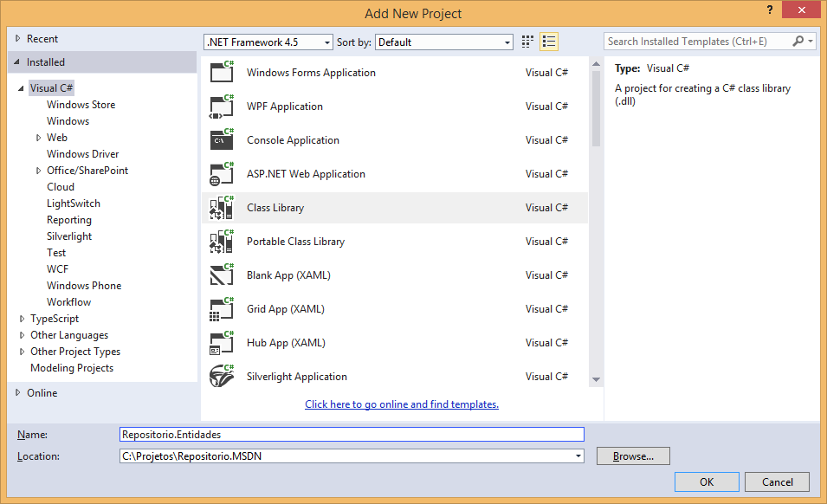Select the Hub App (XAML) template name
This screenshot has width=827, height=504.
pos(286,343)
